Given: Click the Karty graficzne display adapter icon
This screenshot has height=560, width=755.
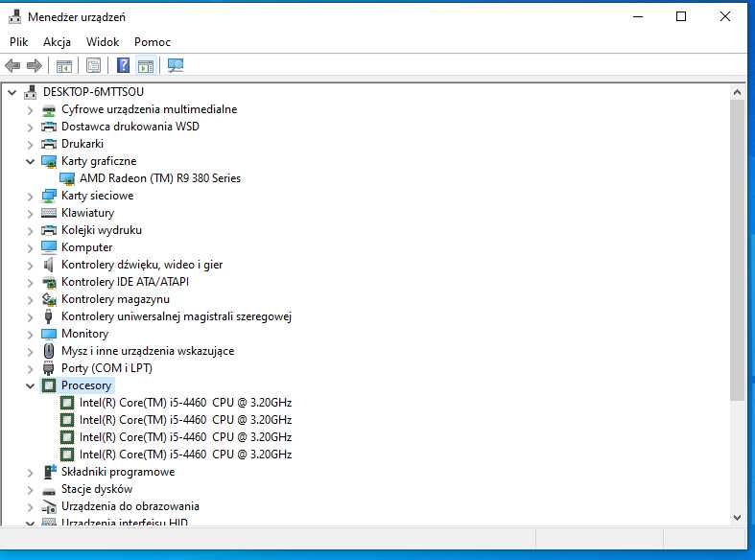Looking at the screenshot, I should tap(49, 161).
